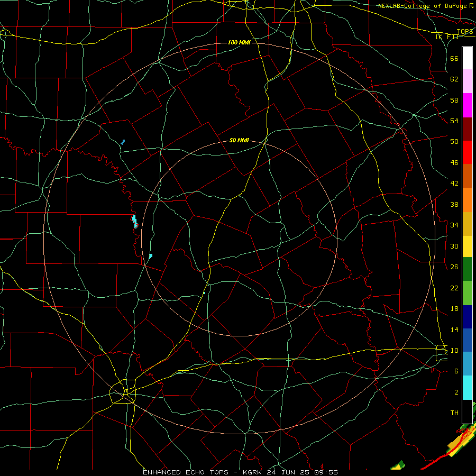Click the "54" scale label

pyautogui.click(x=454, y=121)
